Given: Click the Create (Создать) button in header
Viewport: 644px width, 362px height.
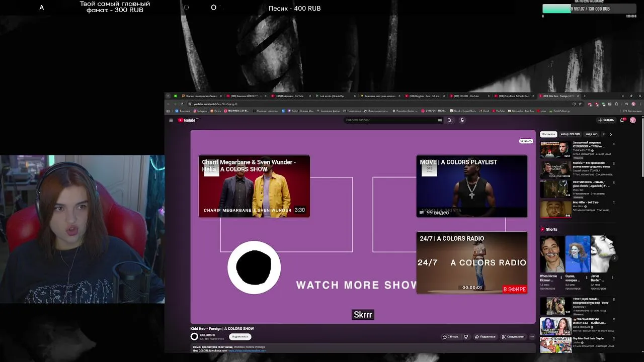Looking at the screenshot, I should 606,120.
